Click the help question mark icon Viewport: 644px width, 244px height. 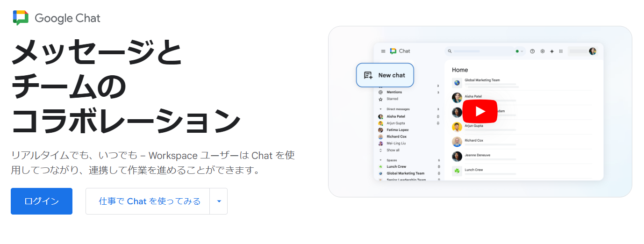pyautogui.click(x=532, y=51)
